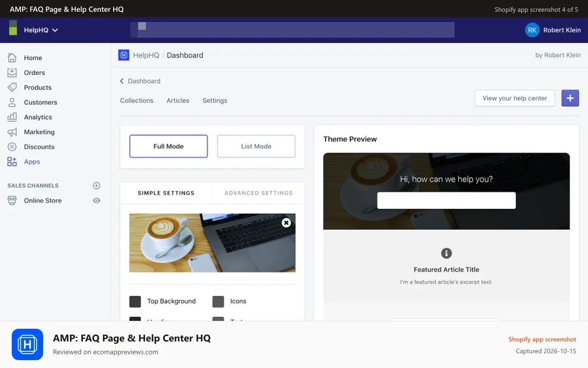Viewport: 588px width, 368px height.
Task: Open the Simple Settings tab
Action: (x=166, y=193)
